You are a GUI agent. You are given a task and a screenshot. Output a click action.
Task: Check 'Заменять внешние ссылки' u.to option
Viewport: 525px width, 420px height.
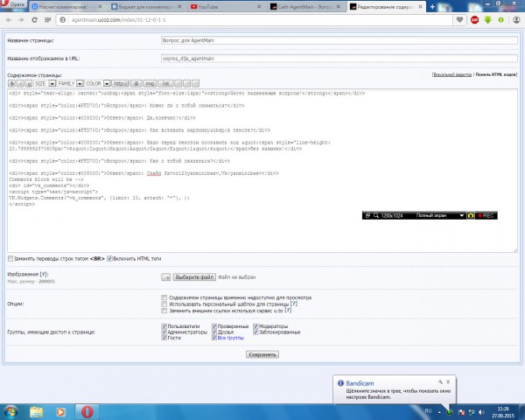164,311
